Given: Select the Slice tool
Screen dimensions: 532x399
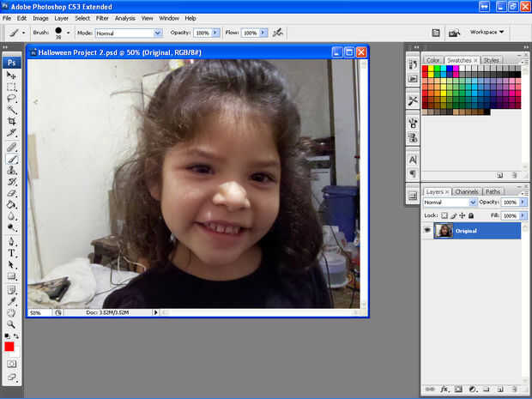Looking at the screenshot, I should click(x=11, y=132).
